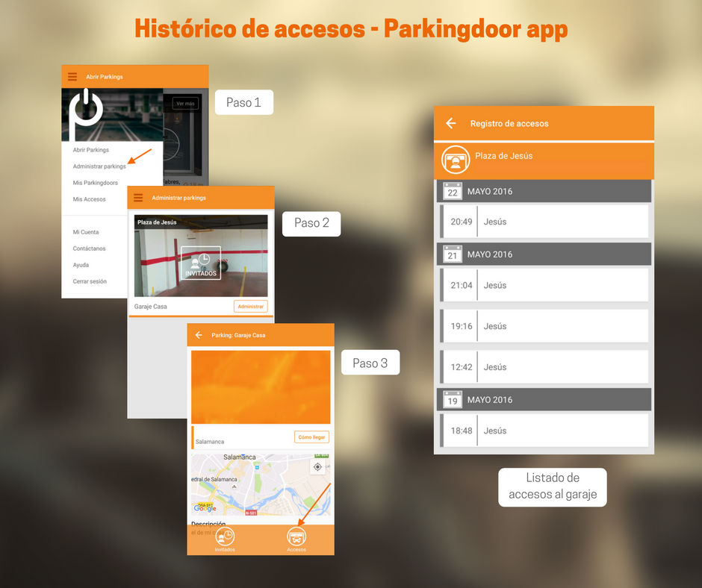Screen dimensions: 702x588
Task: Select the 18:48 Jesús access entry
Action: 544,431
